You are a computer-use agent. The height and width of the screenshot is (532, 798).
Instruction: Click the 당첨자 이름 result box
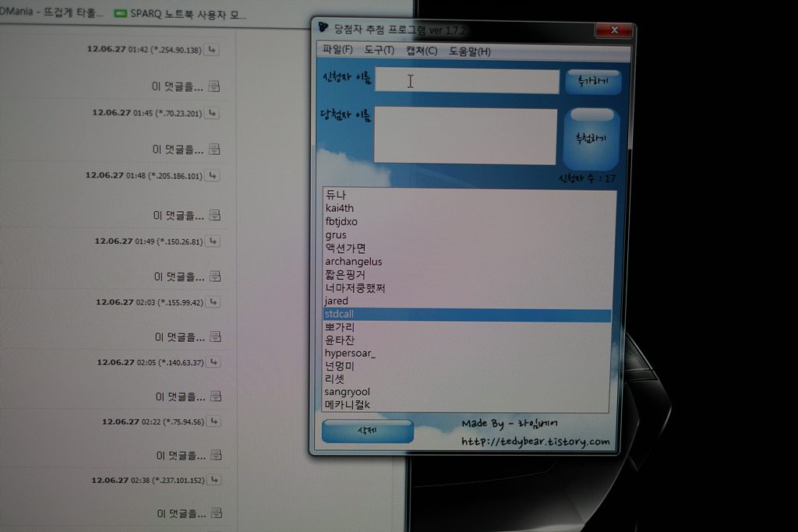(x=465, y=136)
